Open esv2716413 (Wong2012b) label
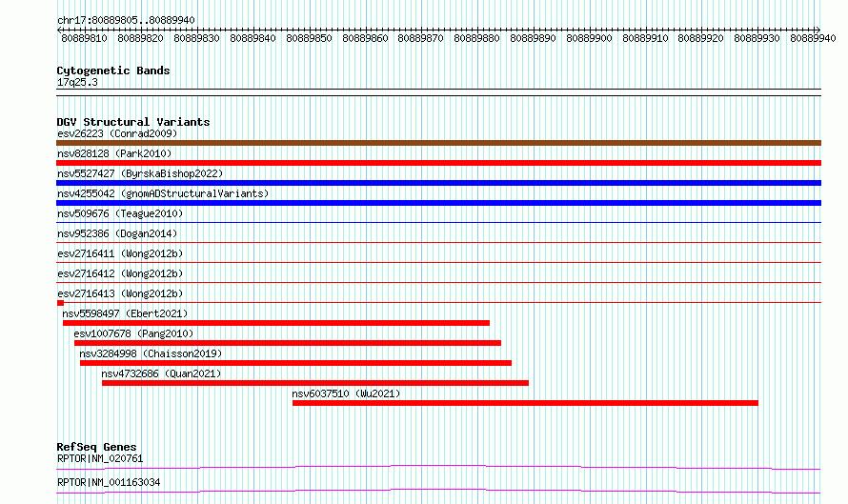Screen dimensions: 848x504 click(120, 293)
